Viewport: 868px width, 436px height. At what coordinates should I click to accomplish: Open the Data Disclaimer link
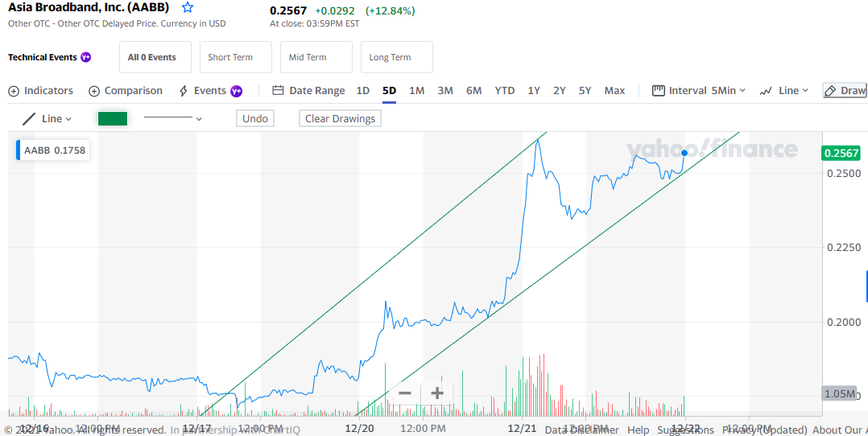click(x=582, y=430)
